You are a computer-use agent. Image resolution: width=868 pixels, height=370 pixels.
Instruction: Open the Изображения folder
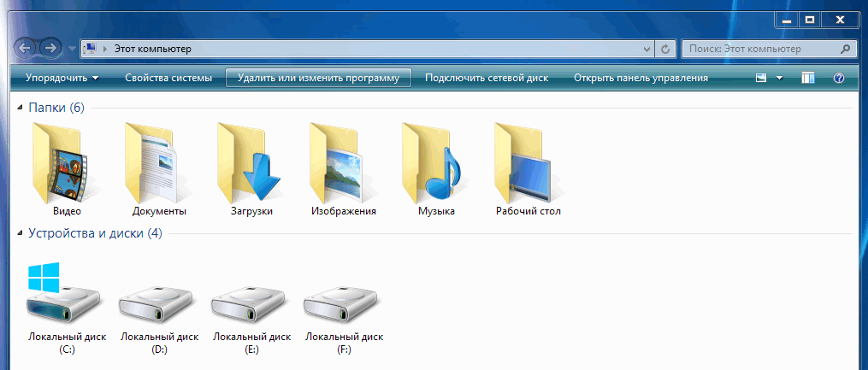pos(344,168)
